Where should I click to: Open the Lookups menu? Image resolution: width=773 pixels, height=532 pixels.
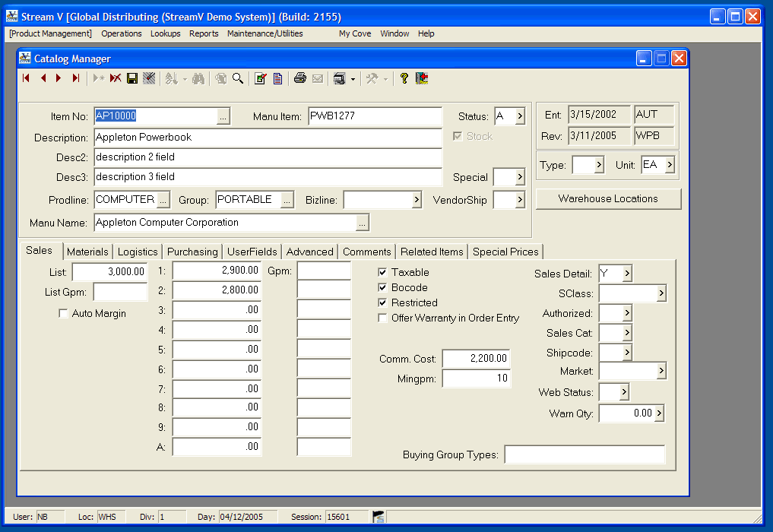tap(165, 33)
